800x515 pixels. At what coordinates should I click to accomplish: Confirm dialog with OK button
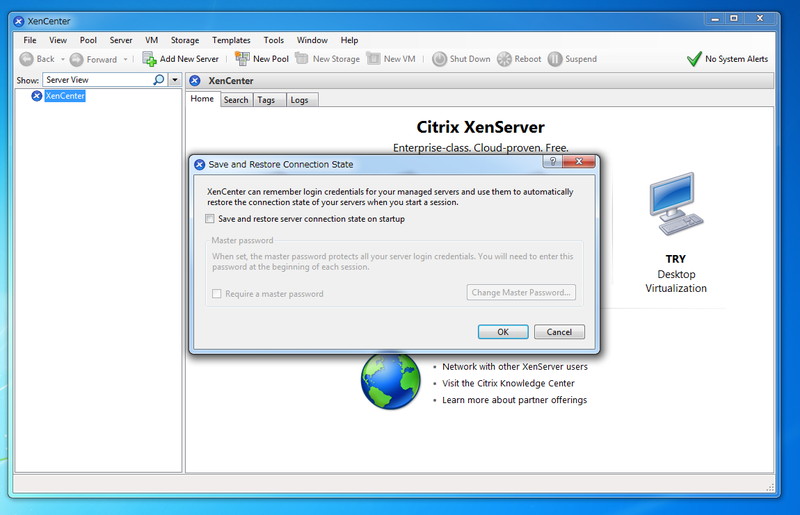503,332
